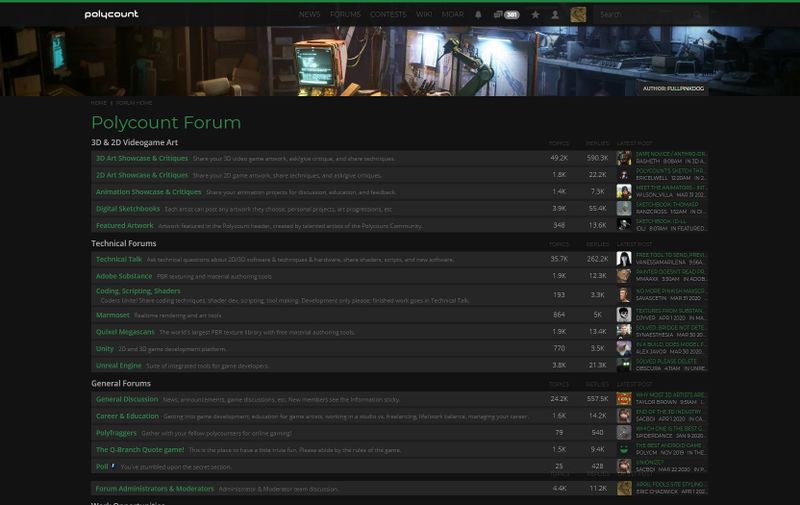
Task: Open the inbox messages icon with the unread badge
Action: pos(506,15)
